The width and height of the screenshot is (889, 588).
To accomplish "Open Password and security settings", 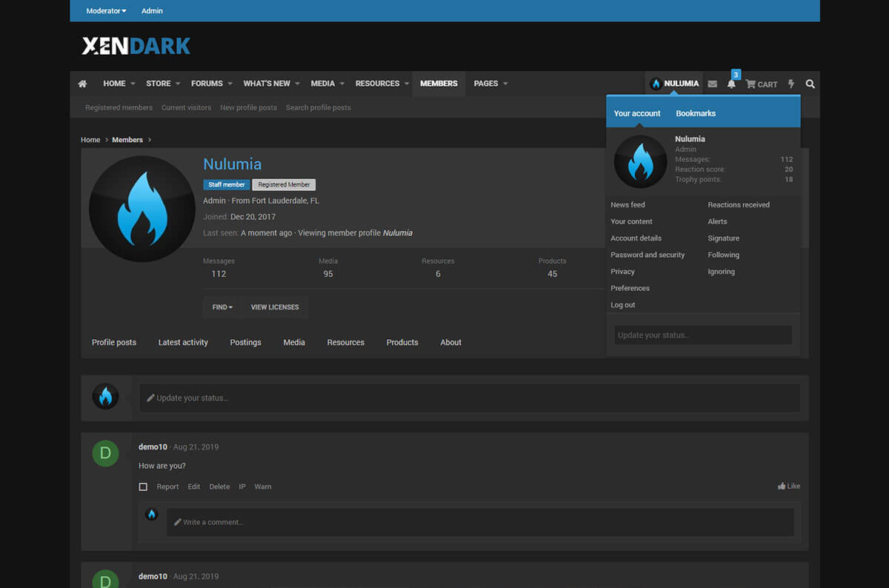I will [647, 255].
